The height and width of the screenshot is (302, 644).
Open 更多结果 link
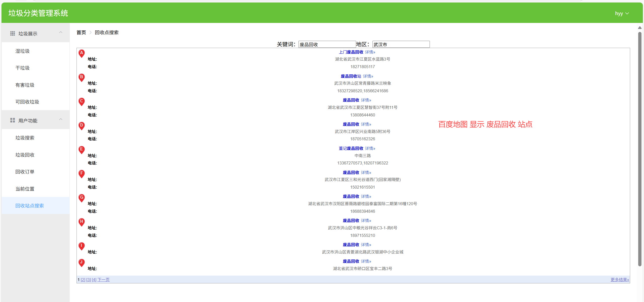point(620,280)
